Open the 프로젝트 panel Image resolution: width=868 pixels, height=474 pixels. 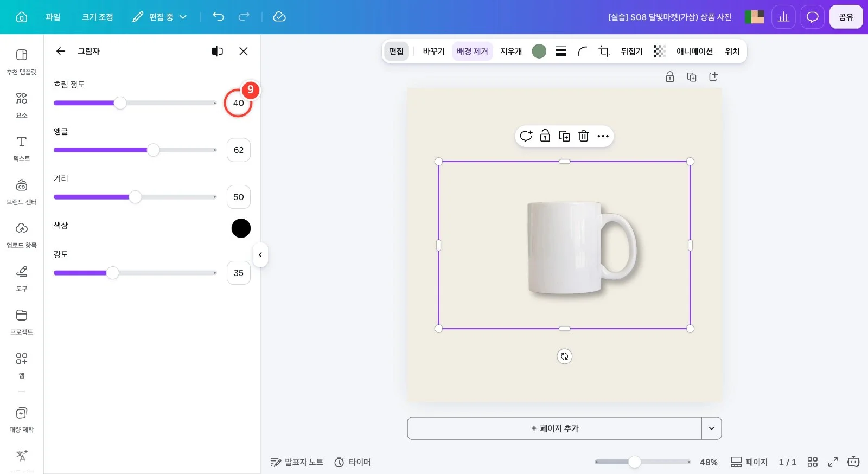22,322
